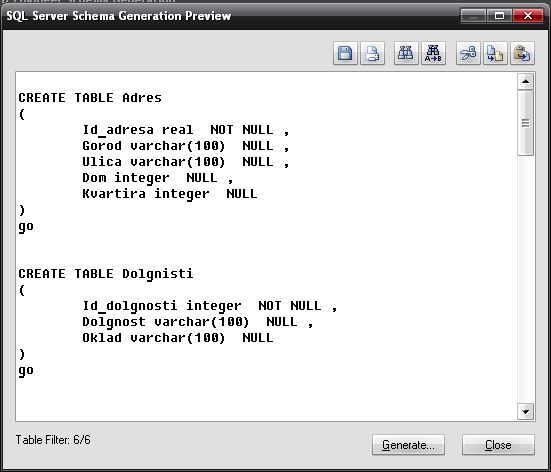This screenshot has height=472, width=551.
Task: Click the vertical scrollbar thumb
Action: pyautogui.click(x=525, y=123)
